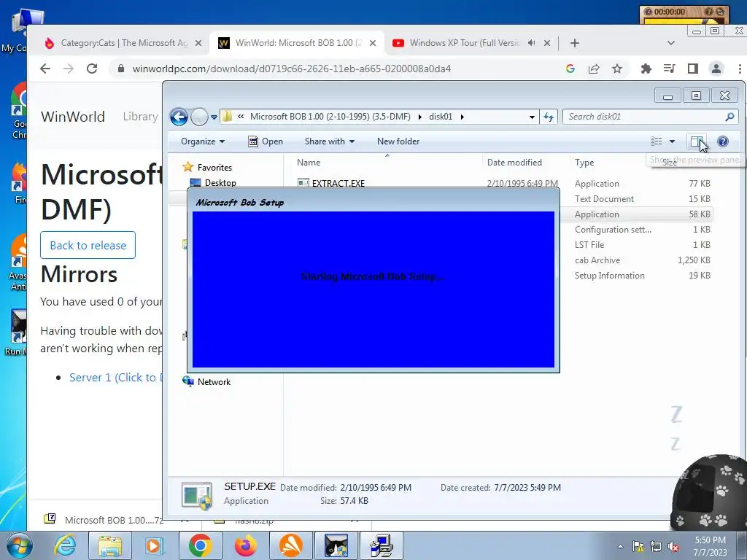
Task: Click the share page icon in Chrome
Action: click(594, 69)
